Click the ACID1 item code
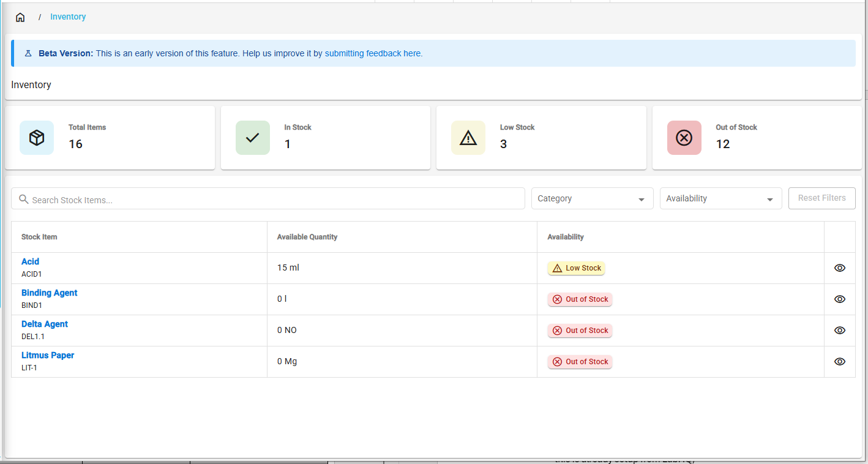 click(32, 274)
